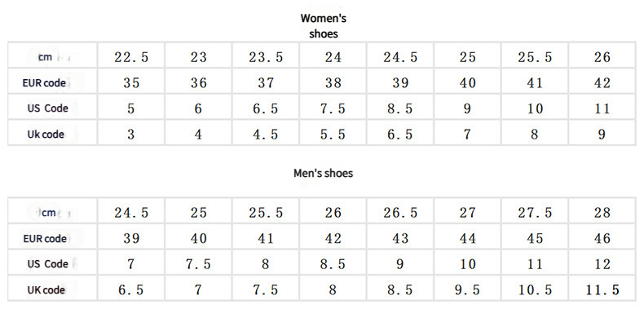Click women's EUR size 35 cell
Image resolution: width=644 pixels, height=309 pixels.
click(x=131, y=83)
